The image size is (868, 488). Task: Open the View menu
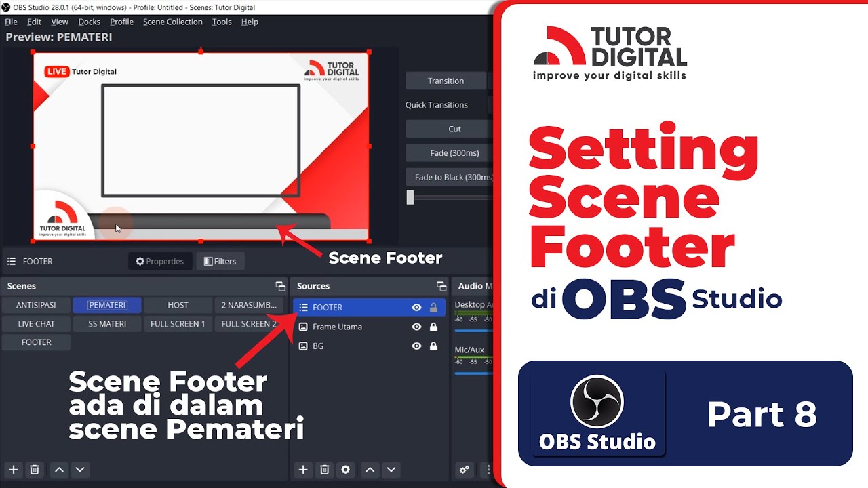(x=60, y=22)
